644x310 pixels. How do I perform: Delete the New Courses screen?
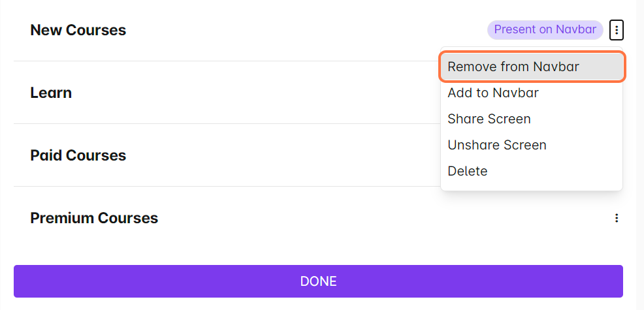(468, 171)
